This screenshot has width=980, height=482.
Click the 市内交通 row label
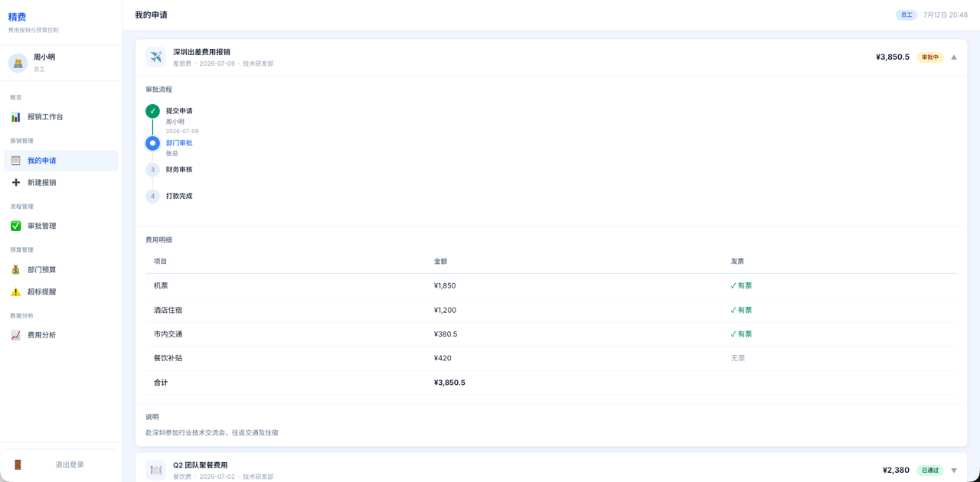[x=168, y=334]
